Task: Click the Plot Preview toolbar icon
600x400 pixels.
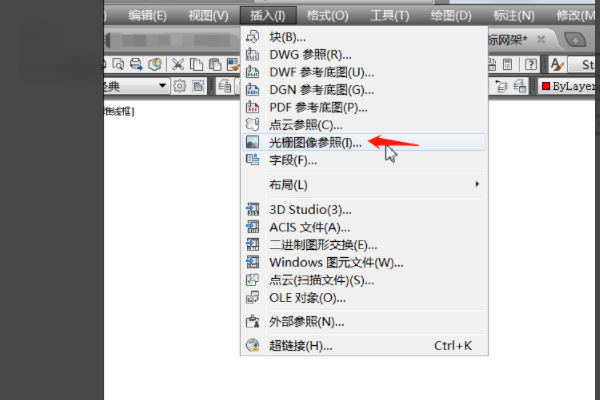Action: click(x=118, y=64)
